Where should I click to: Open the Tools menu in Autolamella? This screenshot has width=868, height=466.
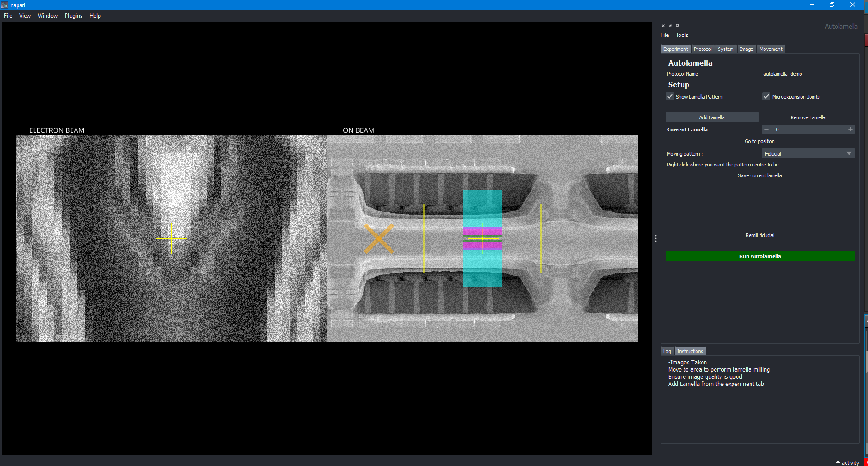(681, 35)
